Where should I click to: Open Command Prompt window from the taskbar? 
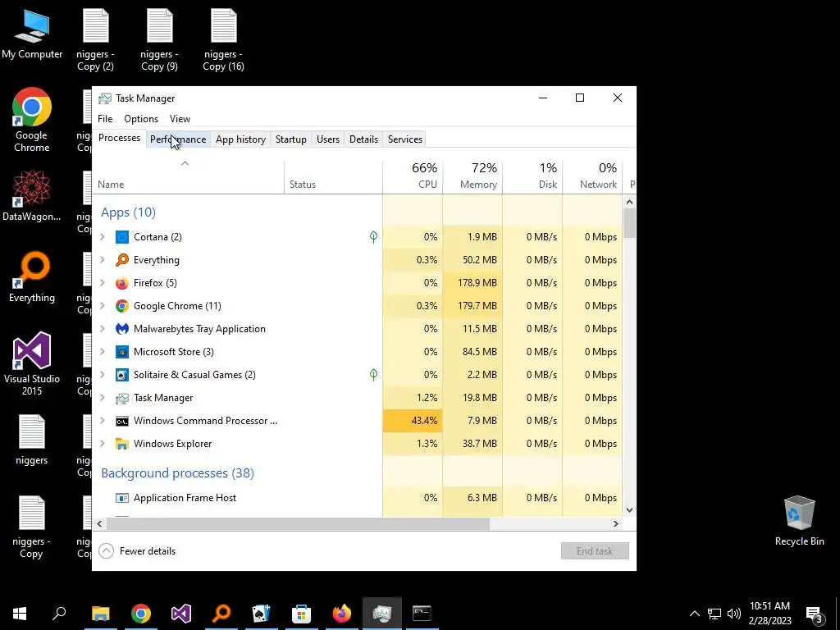pos(422,614)
